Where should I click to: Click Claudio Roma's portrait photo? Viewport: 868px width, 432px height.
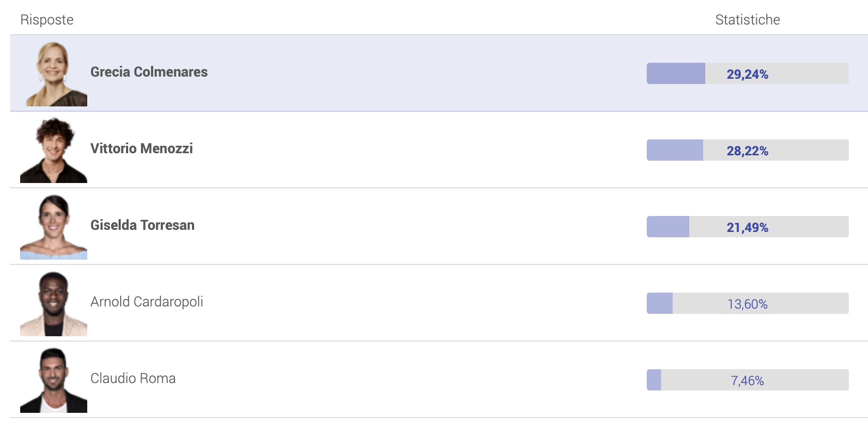point(54,380)
